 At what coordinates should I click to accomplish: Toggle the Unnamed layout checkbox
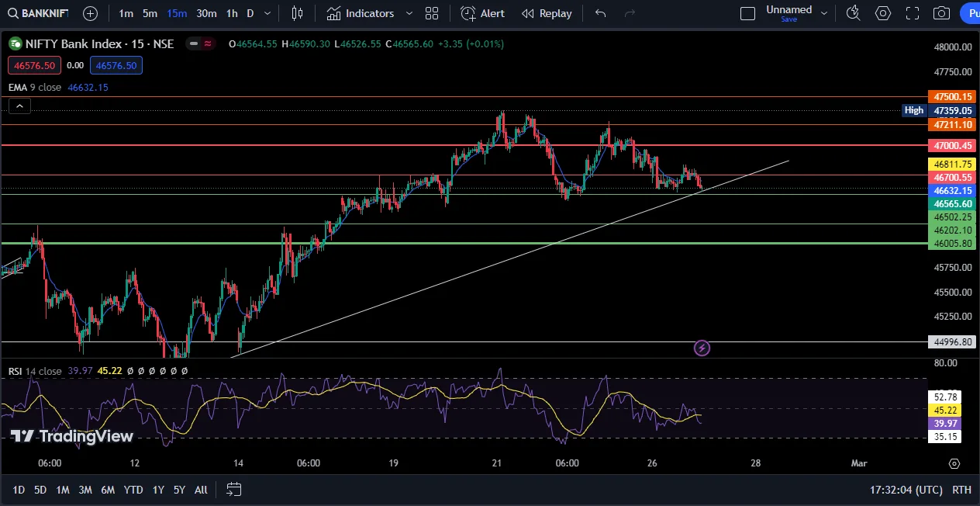(748, 12)
